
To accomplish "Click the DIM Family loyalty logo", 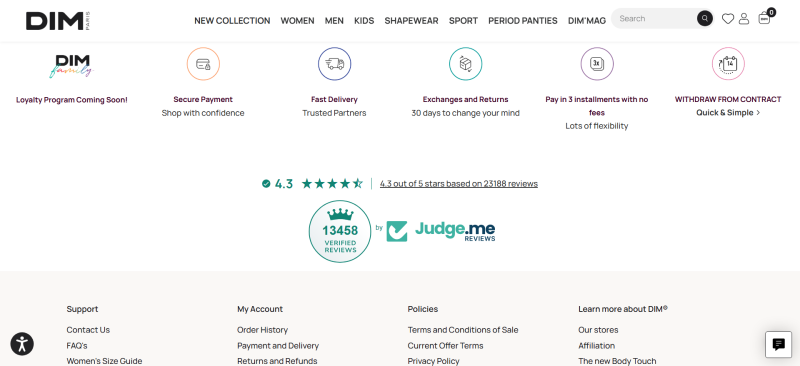I will [x=72, y=66].
